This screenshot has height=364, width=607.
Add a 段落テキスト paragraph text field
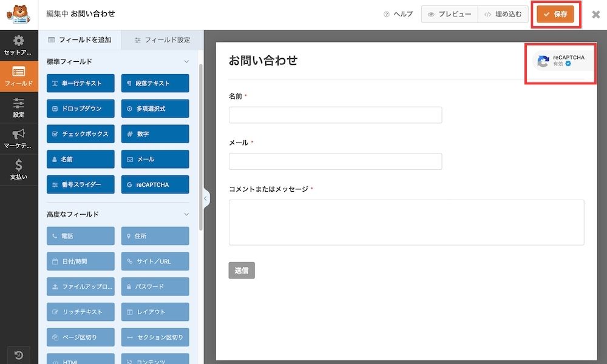pos(155,83)
